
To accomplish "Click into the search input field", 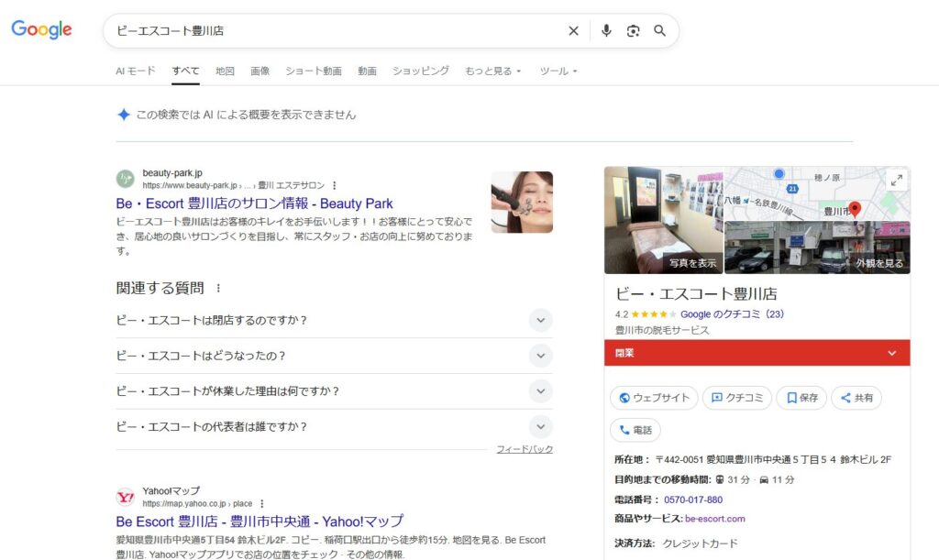I will [x=330, y=31].
